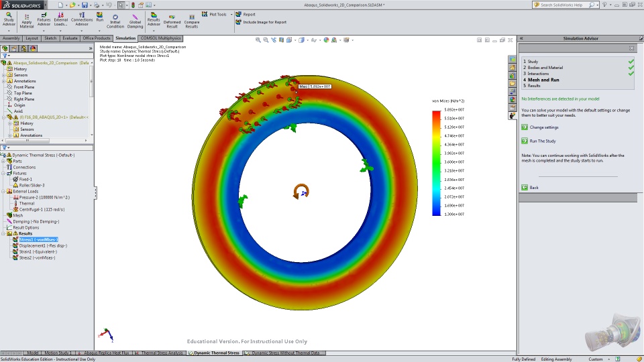Click the von Mises color legend bar

[436, 163]
